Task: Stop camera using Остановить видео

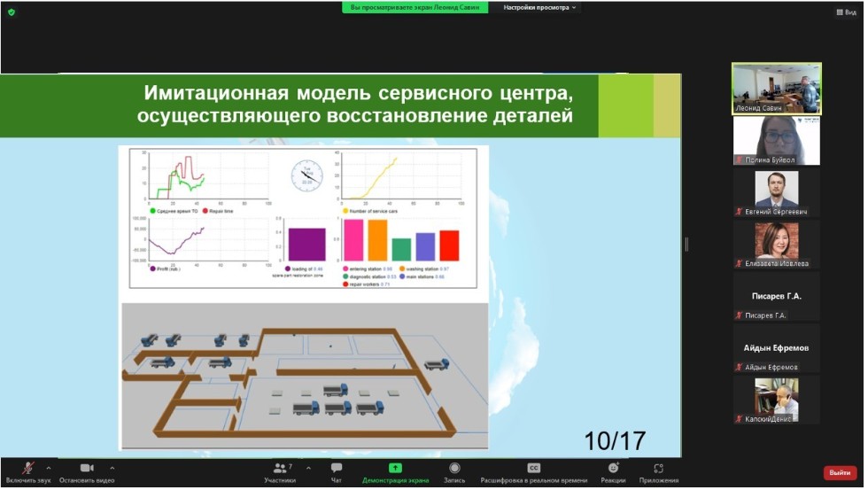Action: [x=87, y=469]
